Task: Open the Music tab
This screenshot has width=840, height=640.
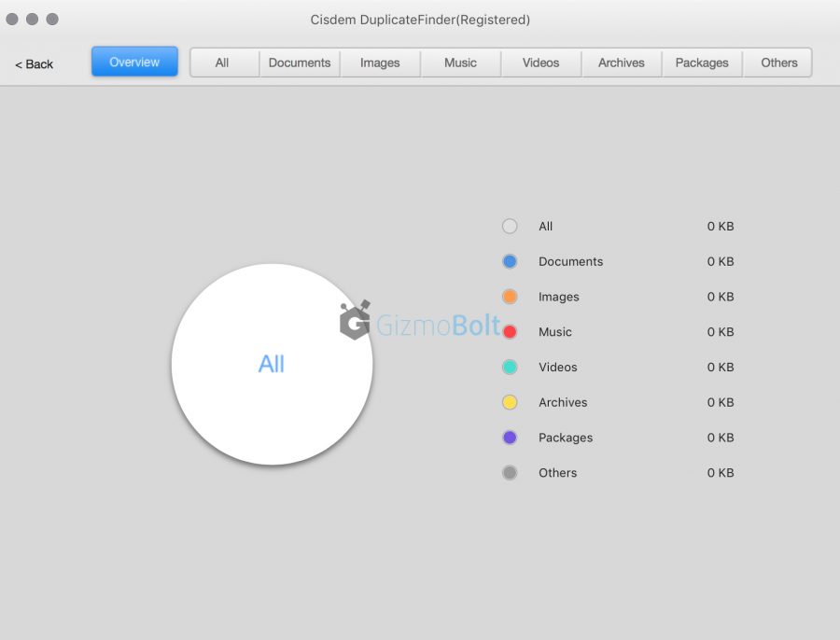Action: click(461, 63)
